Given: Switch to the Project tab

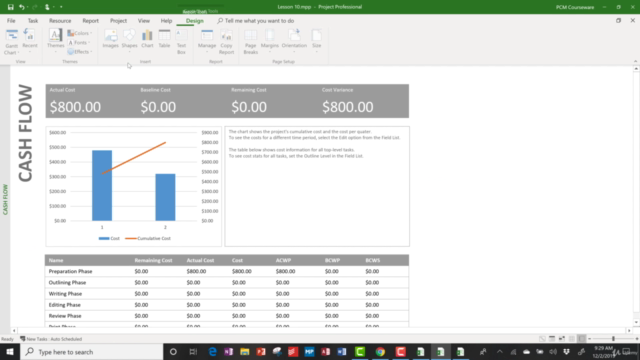Looking at the screenshot, I should [118, 21].
